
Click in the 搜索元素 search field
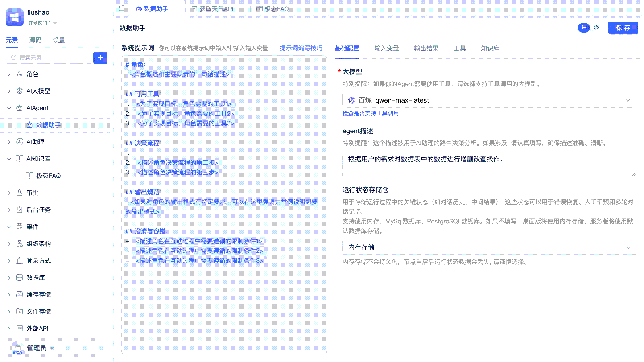(49, 58)
